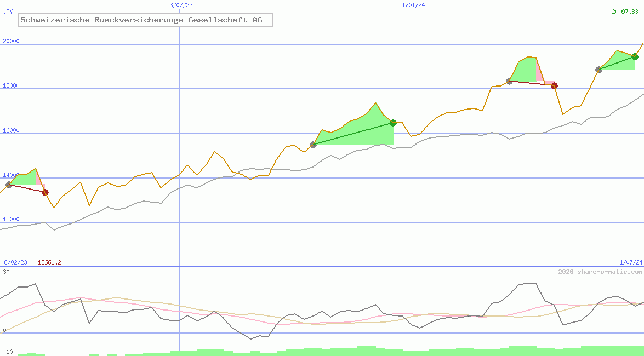The width and height of the screenshot is (644, 356).
Task: Select the 3/07/23 date label
Action: click(181, 5)
